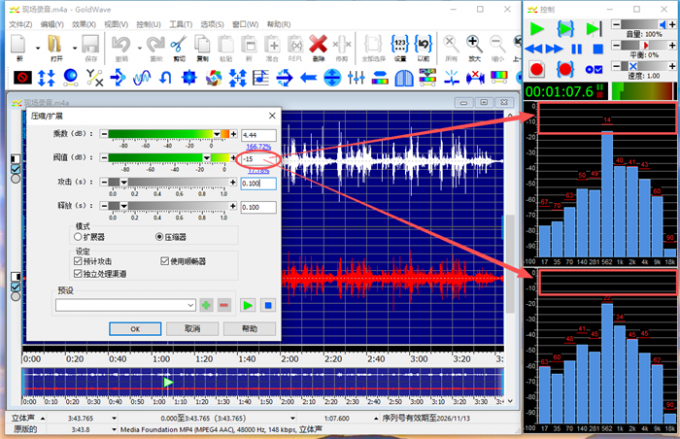The width and height of the screenshot is (680, 439).
Task: Click the green plus add preset icon
Action: (205, 304)
